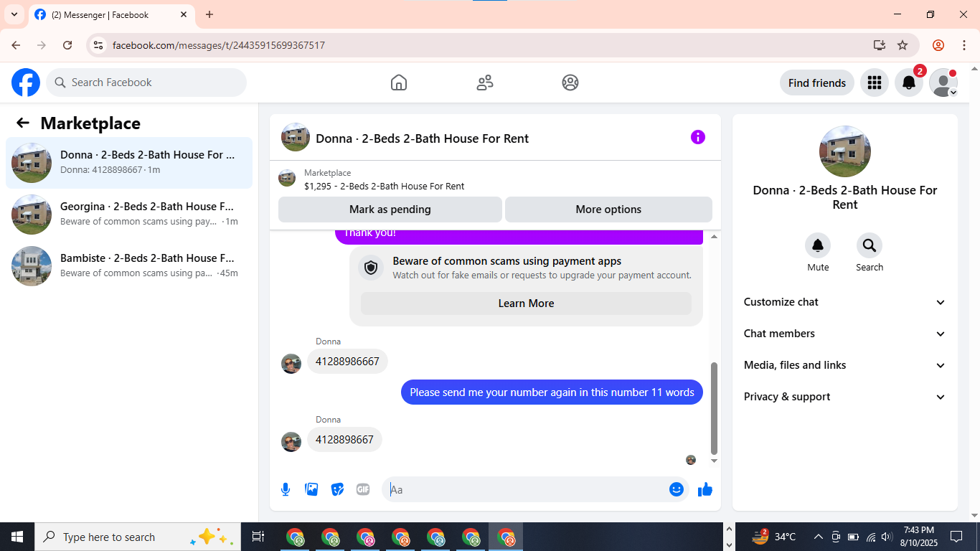980x551 pixels.
Task: Click the message bubble 4128898667
Action: pos(344,440)
